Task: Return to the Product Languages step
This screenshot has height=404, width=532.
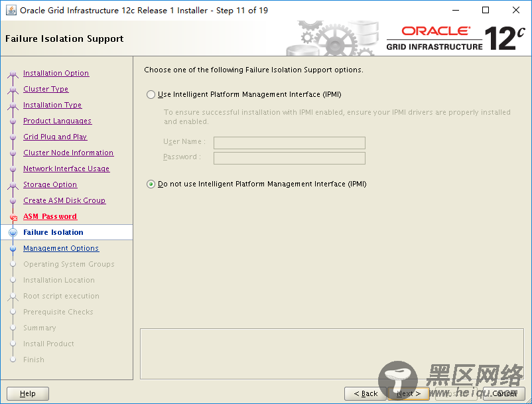Action: (57, 121)
